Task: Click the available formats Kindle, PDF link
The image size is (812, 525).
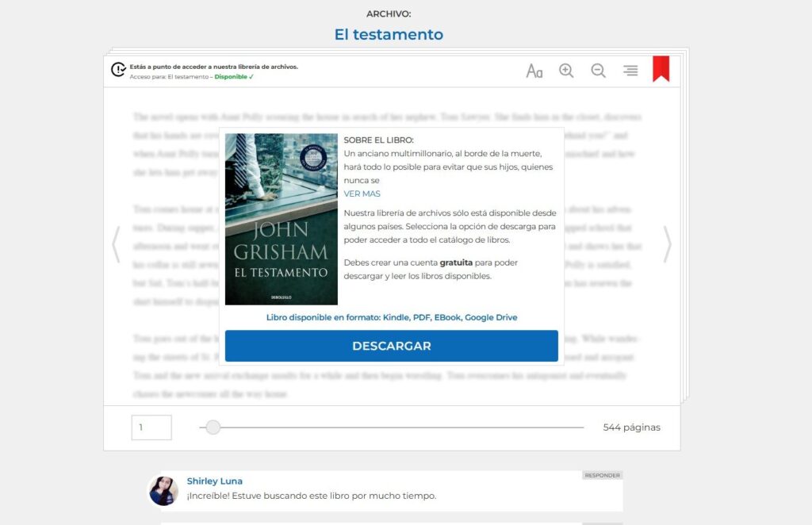Action: click(x=392, y=317)
